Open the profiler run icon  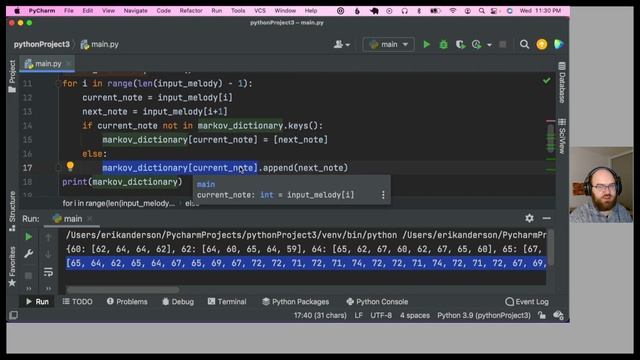(x=476, y=44)
